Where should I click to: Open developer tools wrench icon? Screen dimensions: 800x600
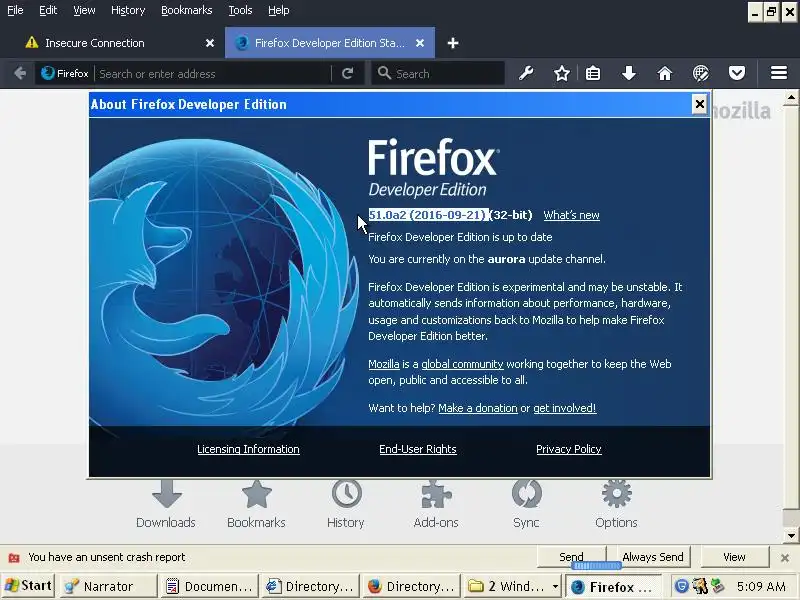pos(526,73)
